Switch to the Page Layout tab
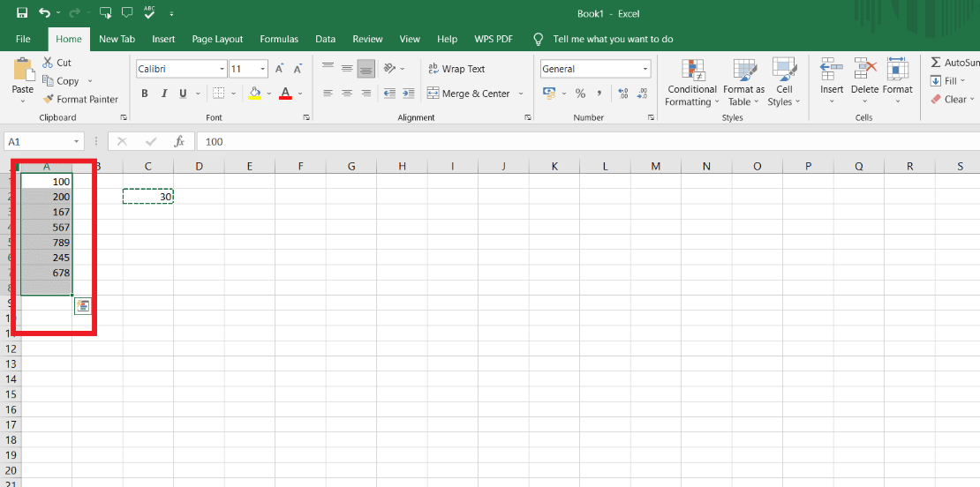The width and height of the screenshot is (980, 487). tap(217, 39)
